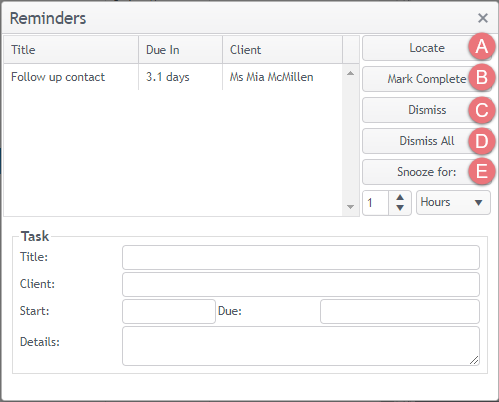
Task: Sort reminders by Due In column
Action: coord(180,50)
